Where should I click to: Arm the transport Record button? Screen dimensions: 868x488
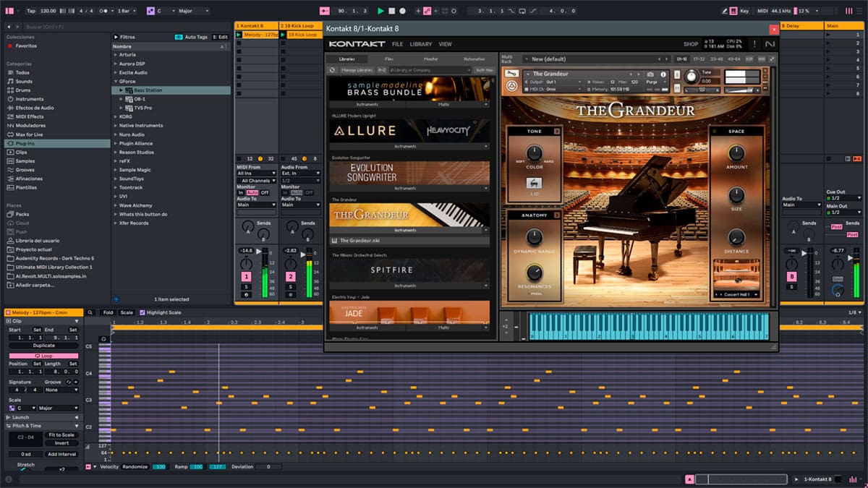pyautogui.click(x=402, y=11)
